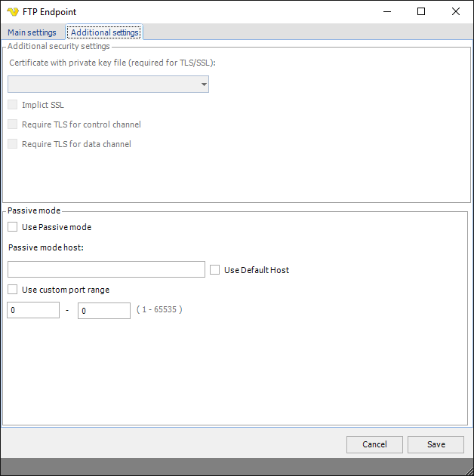Enable Use Passive mode checkbox
This screenshot has height=476, width=474.
coord(13,227)
